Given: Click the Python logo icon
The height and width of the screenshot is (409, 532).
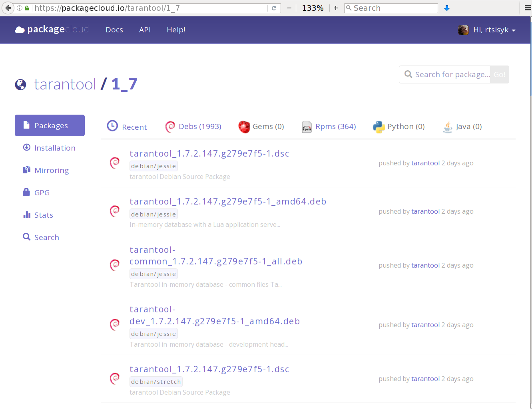Looking at the screenshot, I should click(379, 127).
